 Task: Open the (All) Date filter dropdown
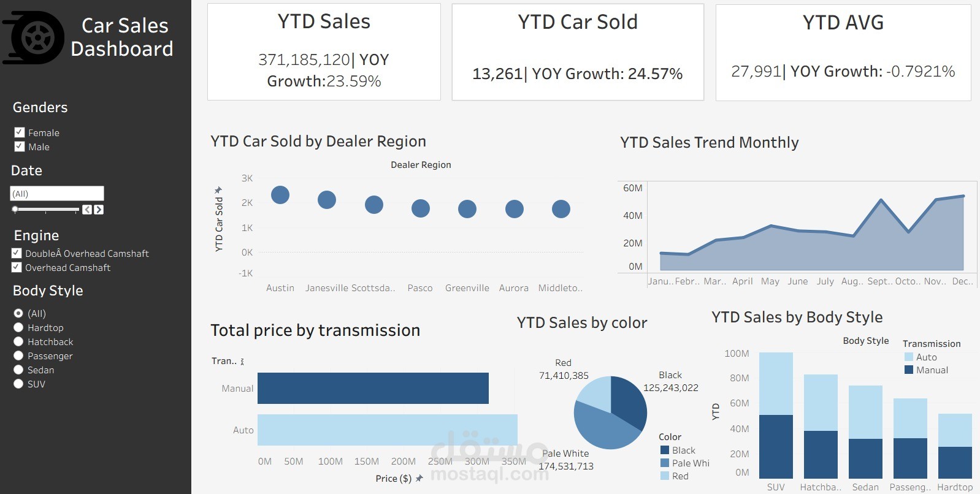click(57, 193)
